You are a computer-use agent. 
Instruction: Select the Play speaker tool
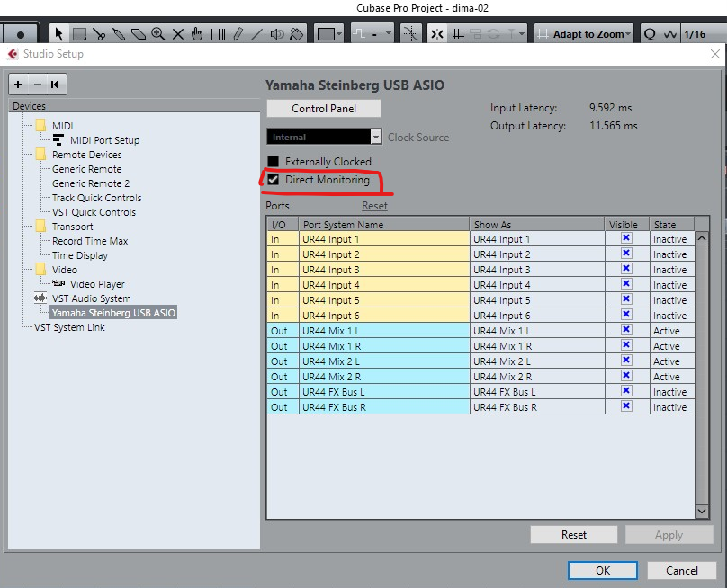[277, 34]
